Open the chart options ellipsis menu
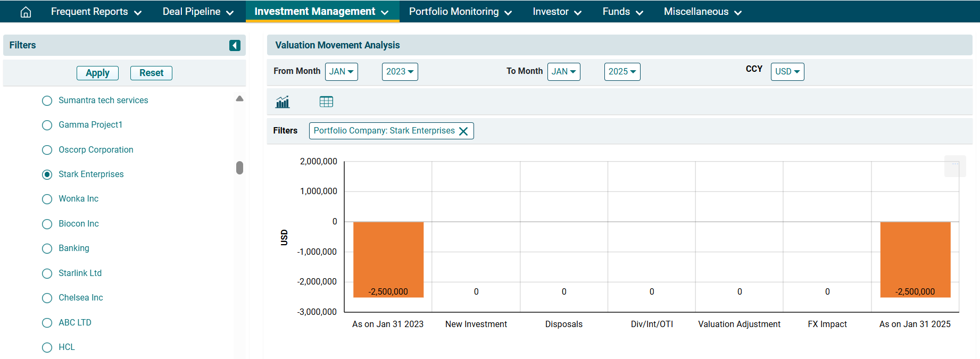Image resolution: width=980 pixels, height=359 pixels. pyautogui.click(x=955, y=164)
